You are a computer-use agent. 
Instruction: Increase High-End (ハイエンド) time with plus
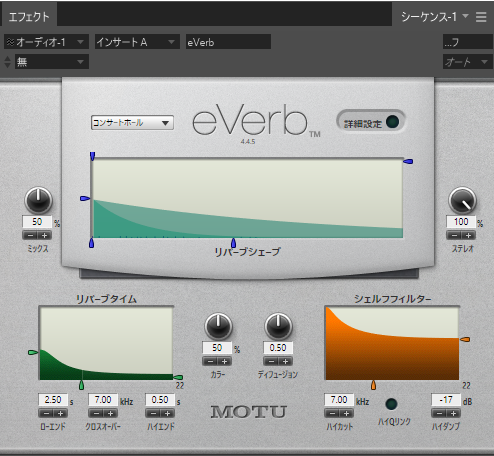point(168,413)
